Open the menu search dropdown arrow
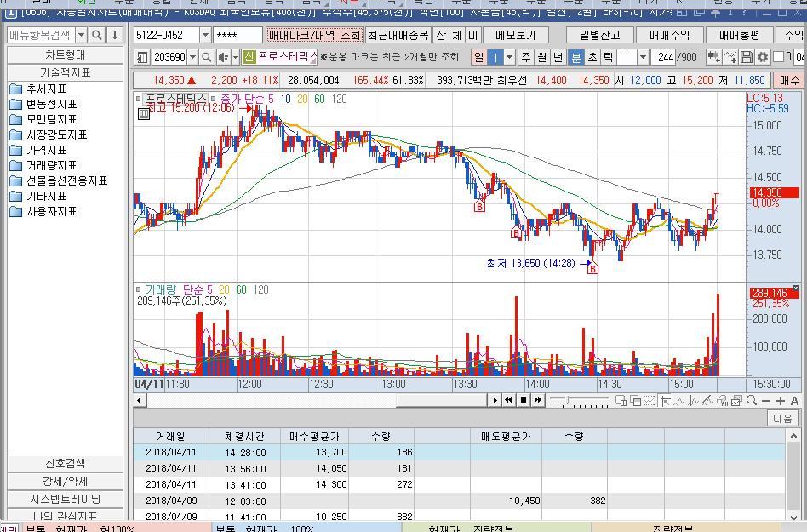 (82, 35)
